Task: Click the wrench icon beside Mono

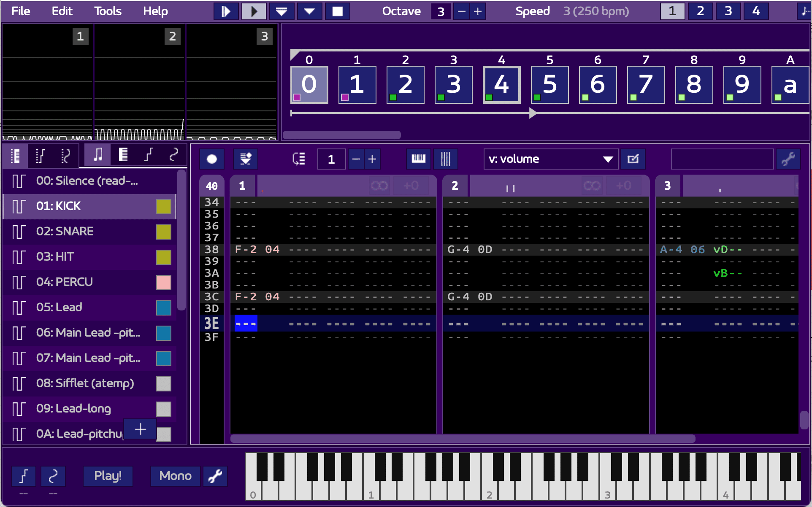Action: (x=215, y=476)
